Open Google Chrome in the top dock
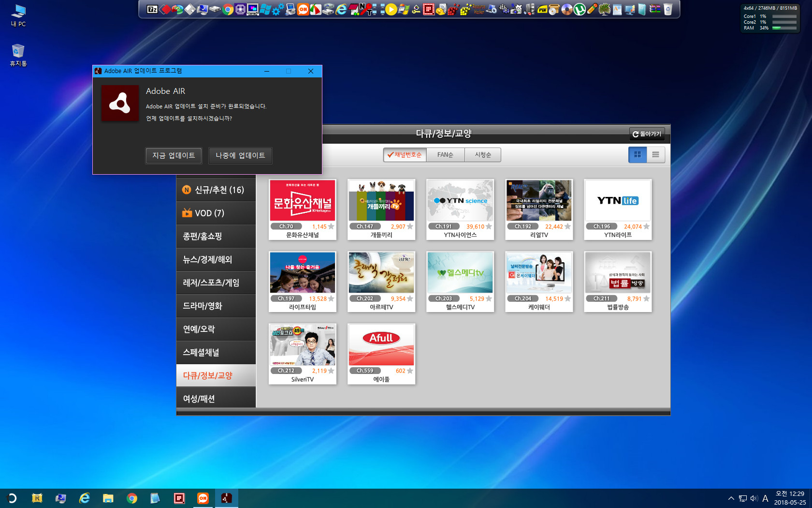 pyautogui.click(x=228, y=9)
